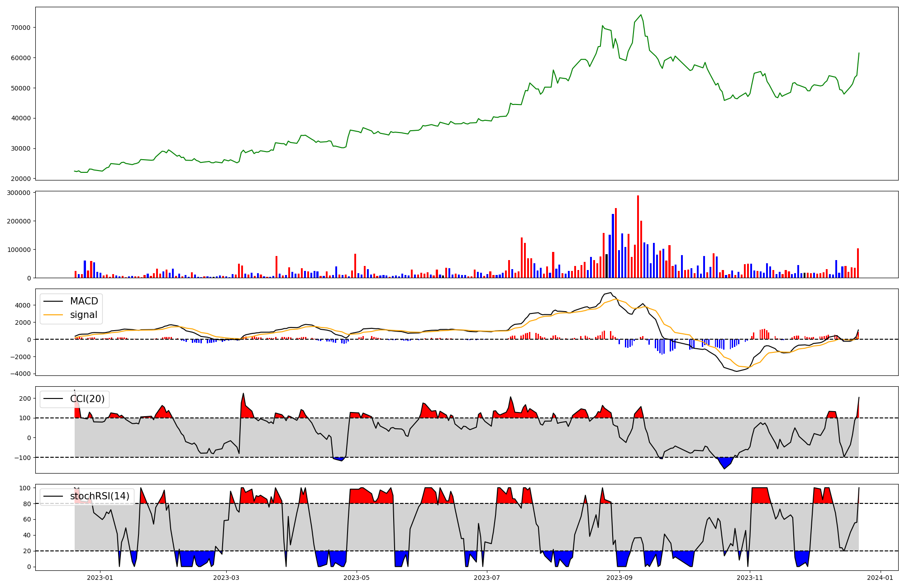
Task: Click the -100 tick label on the CCI axis
Action: 23,458
